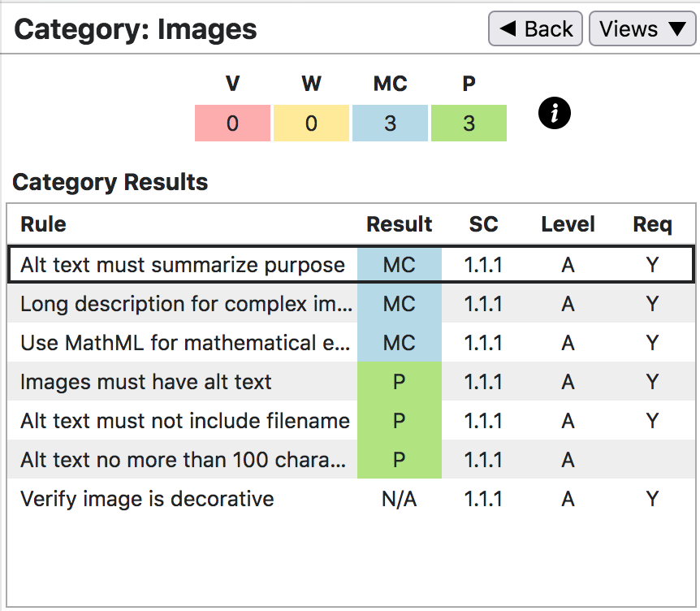Image resolution: width=700 pixels, height=611 pixels.
Task: Click the MC result cell for MathML rule
Action: tap(399, 343)
